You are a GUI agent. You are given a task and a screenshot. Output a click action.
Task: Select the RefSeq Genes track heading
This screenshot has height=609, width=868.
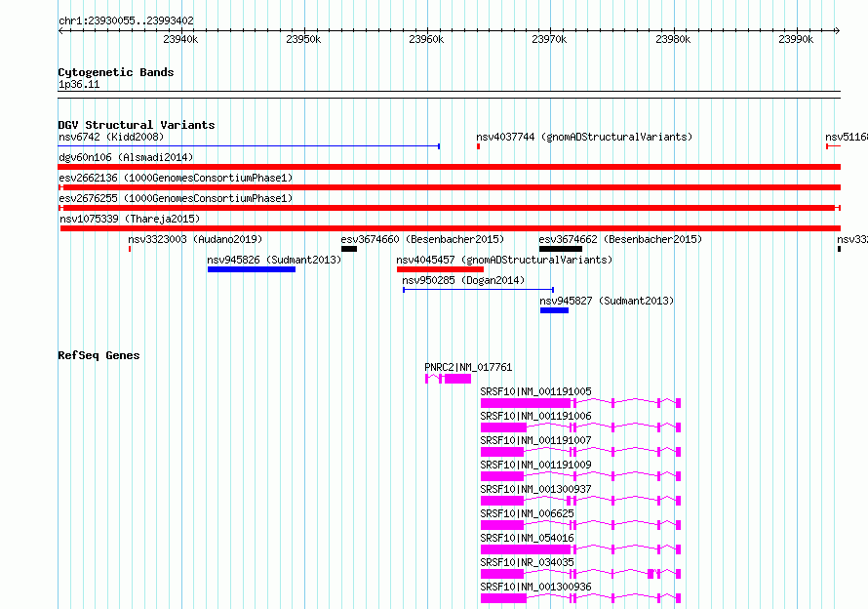[99, 355]
